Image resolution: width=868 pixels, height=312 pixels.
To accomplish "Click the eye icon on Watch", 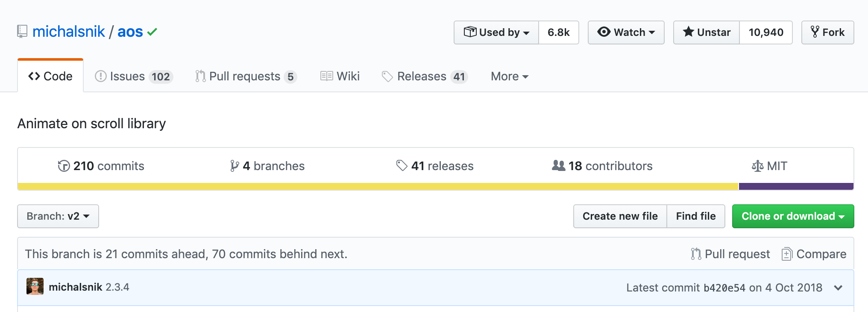I will (604, 32).
